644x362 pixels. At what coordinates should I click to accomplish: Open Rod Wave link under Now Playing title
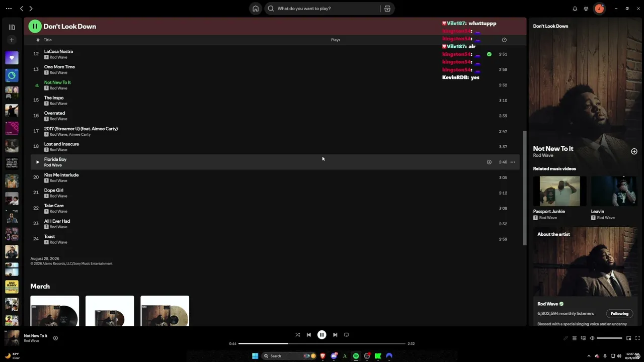click(x=543, y=155)
